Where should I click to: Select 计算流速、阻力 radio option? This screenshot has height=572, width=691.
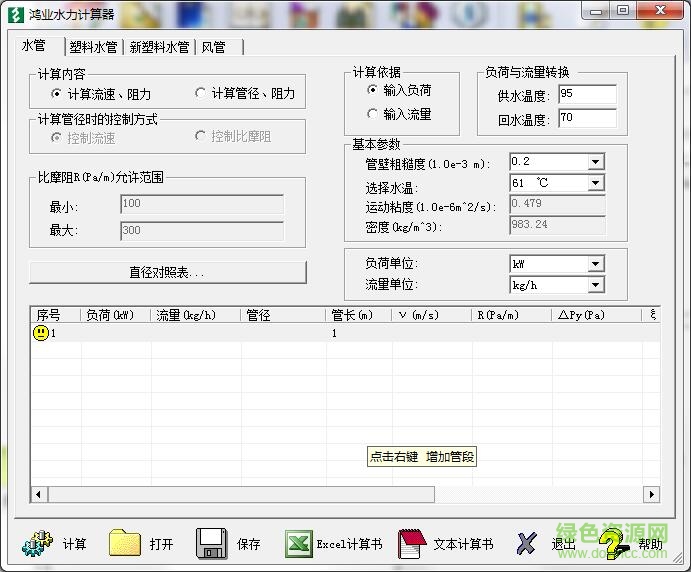(x=56, y=94)
